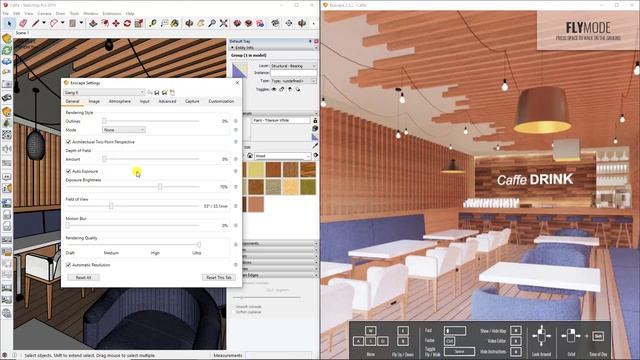Toggle receive shadows icon in Entity Info

pos(290,89)
